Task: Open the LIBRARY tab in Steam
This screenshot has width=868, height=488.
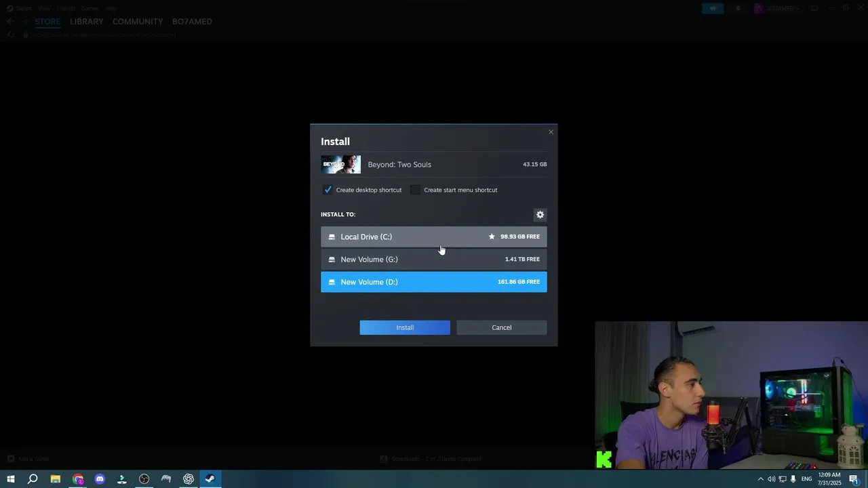Action: click(x=87, y=22)
